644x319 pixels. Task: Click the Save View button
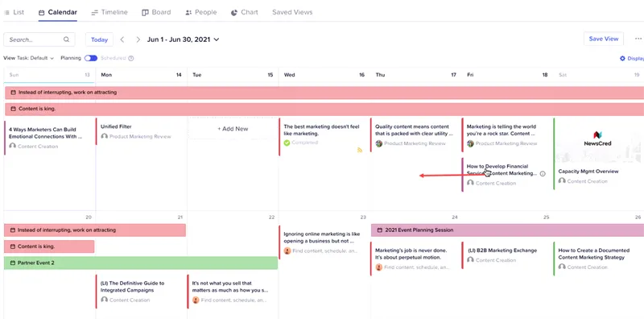coord(603,39)
